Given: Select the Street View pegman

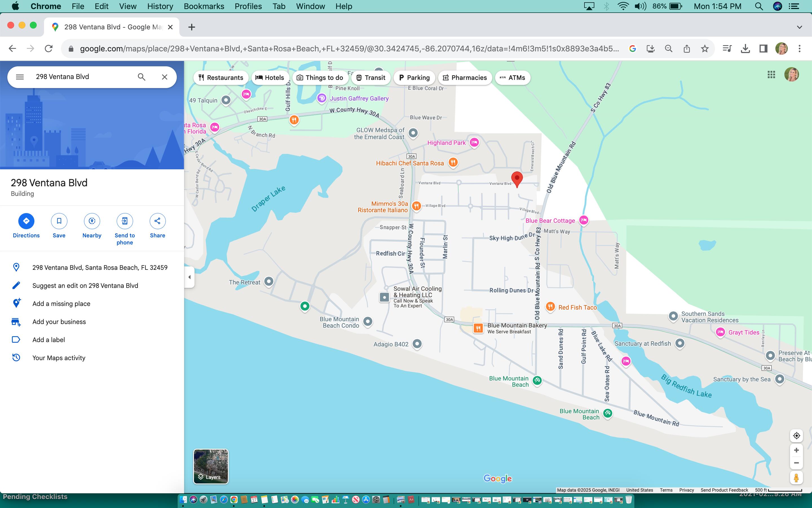Looking at the screenshot, I should [x=796, y=478].
